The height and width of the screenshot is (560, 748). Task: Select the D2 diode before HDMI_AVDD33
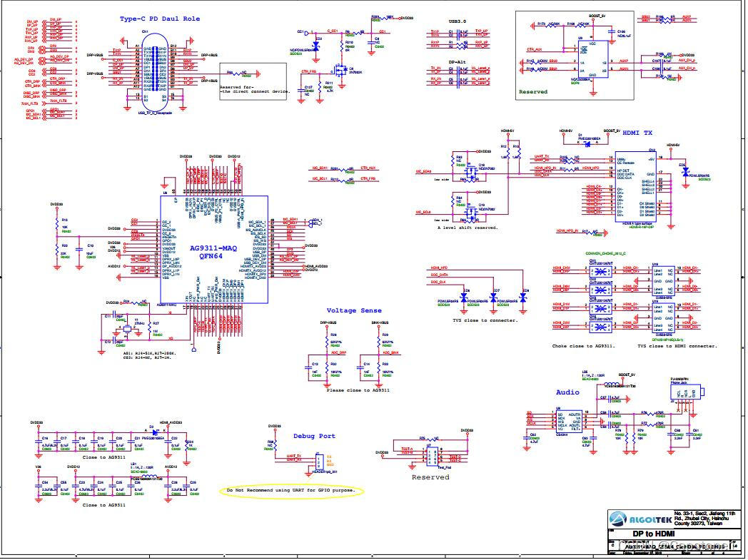coord(154,433)
